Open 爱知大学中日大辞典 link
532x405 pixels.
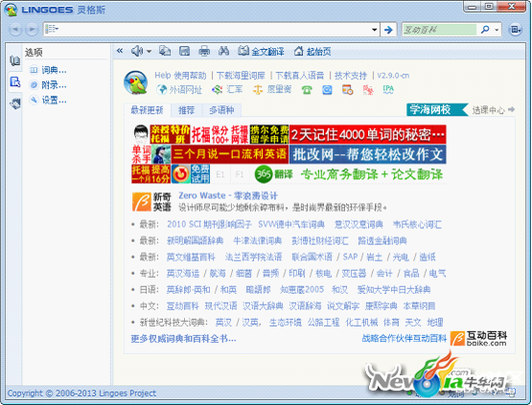(x=394, y=289)
